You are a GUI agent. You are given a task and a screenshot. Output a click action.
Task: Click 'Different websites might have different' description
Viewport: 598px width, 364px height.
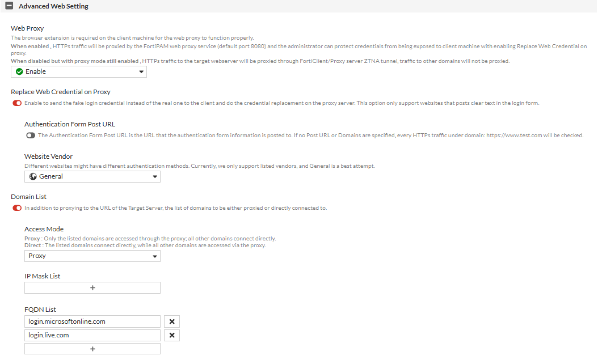click(x=200, y=166)
